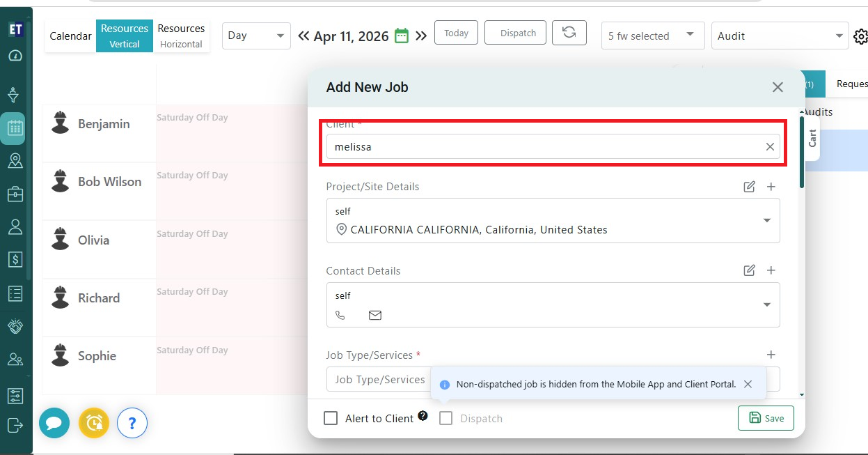Screen dimensions: 868x455
Task: Click the refresh schedule icon button
Action: pyautogui.click(x=569, y=33)
